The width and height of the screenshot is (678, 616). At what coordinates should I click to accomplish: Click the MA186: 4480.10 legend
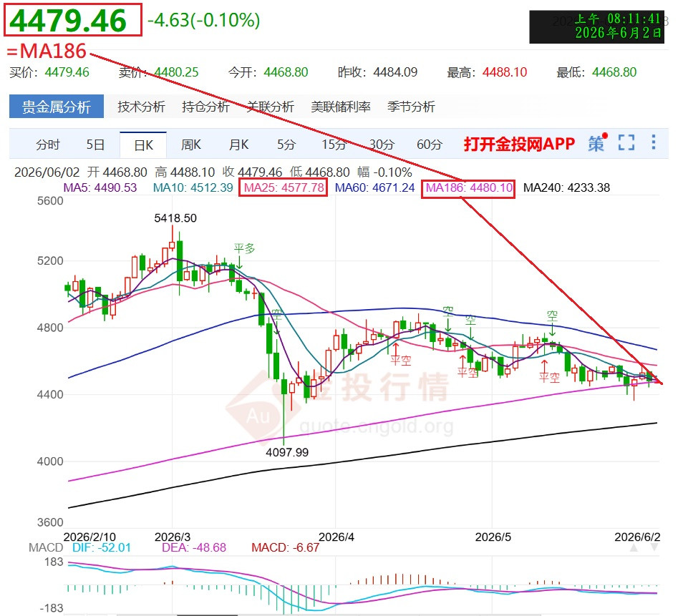469,187
